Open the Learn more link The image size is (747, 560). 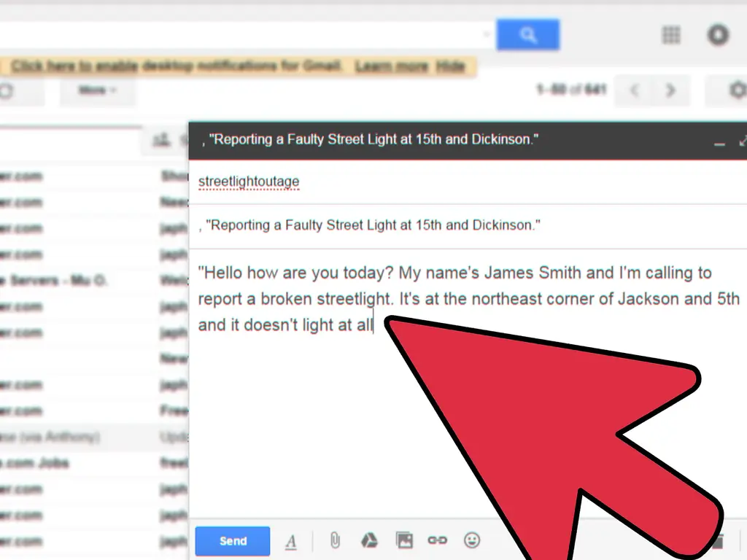[392, 66]
